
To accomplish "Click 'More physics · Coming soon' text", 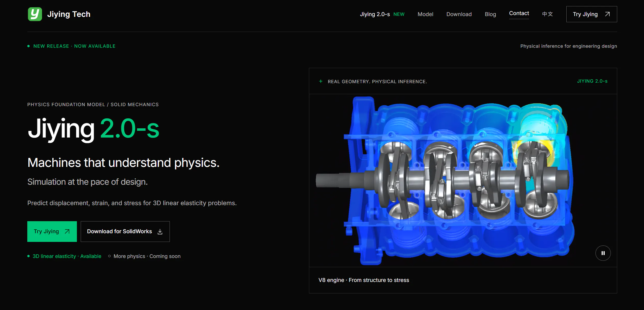I will [x=147, y=256].
